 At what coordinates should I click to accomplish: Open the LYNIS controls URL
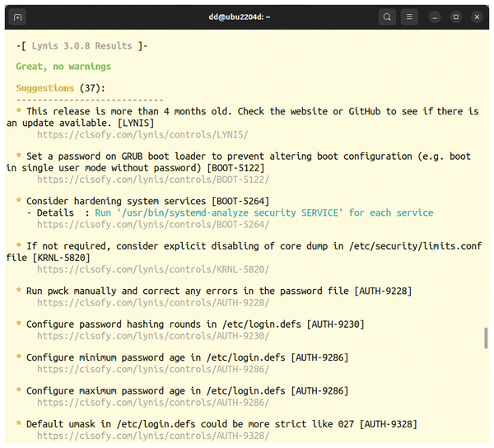pyautogui.click(x=142, y=135)
